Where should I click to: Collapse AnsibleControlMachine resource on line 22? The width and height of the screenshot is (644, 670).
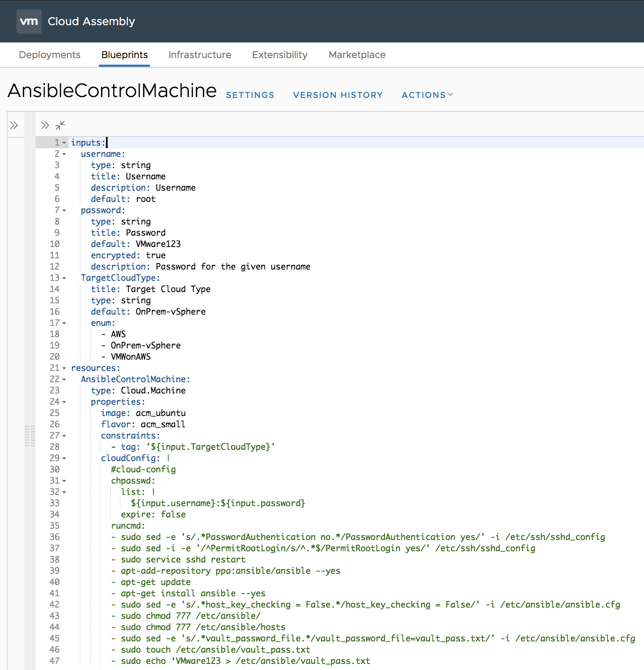click(64, 380)
